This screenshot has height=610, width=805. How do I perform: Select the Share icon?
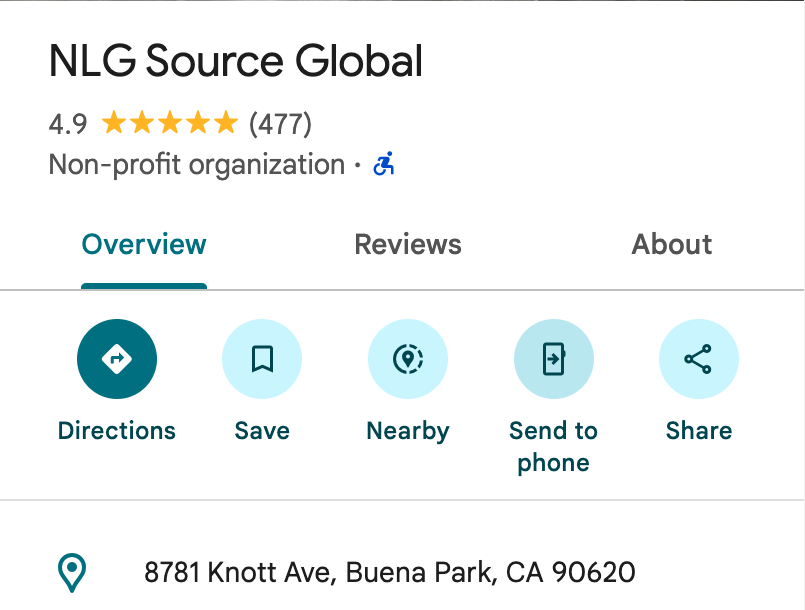(x=698, y=358)
